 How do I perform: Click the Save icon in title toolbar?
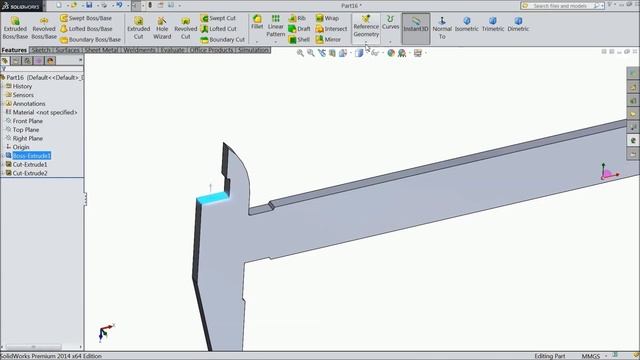[89, 5]
